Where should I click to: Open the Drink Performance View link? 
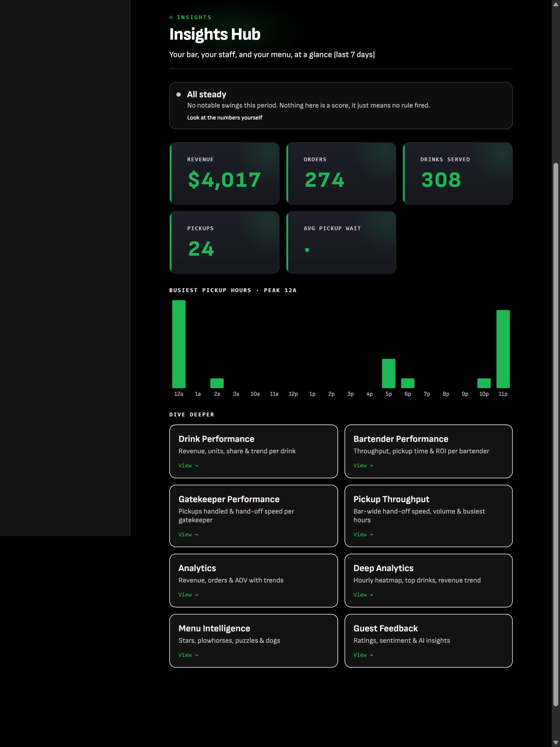[x=188, y=466]
